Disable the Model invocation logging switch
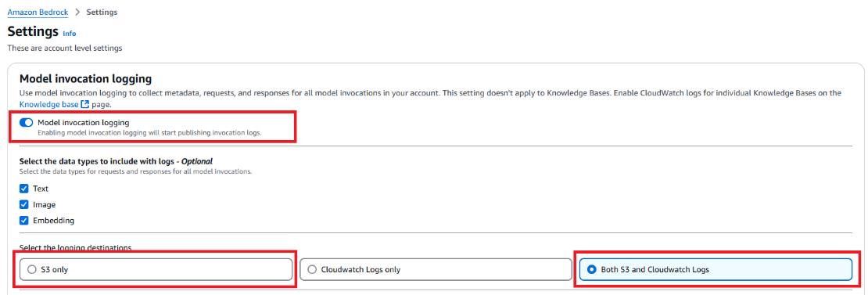868x295 pixels. click(x=26, y=122)
